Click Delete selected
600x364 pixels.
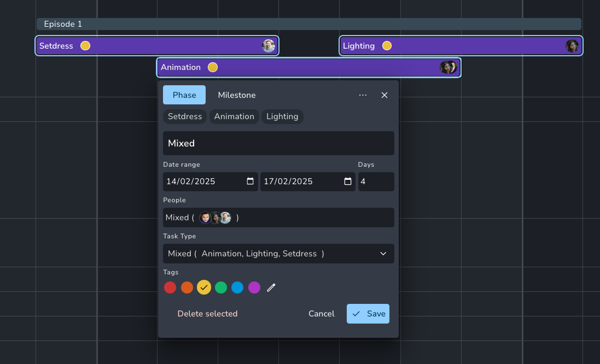(207, 314)
